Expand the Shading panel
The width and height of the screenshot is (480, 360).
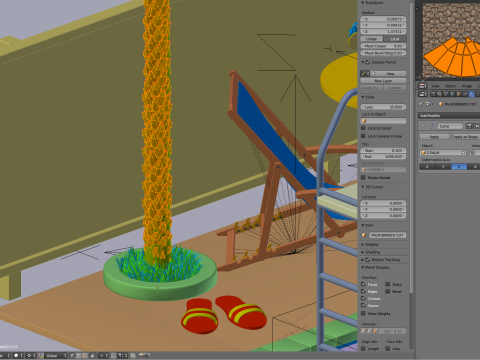pos(363,252)
